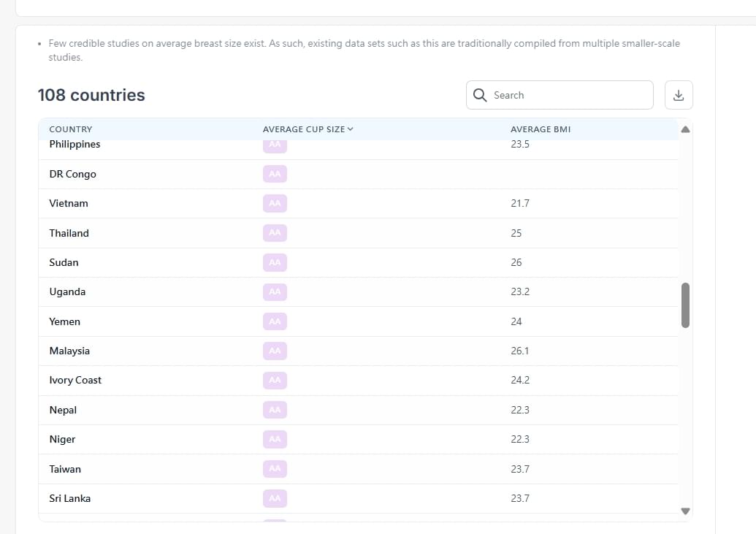Image resolution: width=756 pixels, height=534 pixels.
Task: Click the Country column header
Action: [71, 129]
